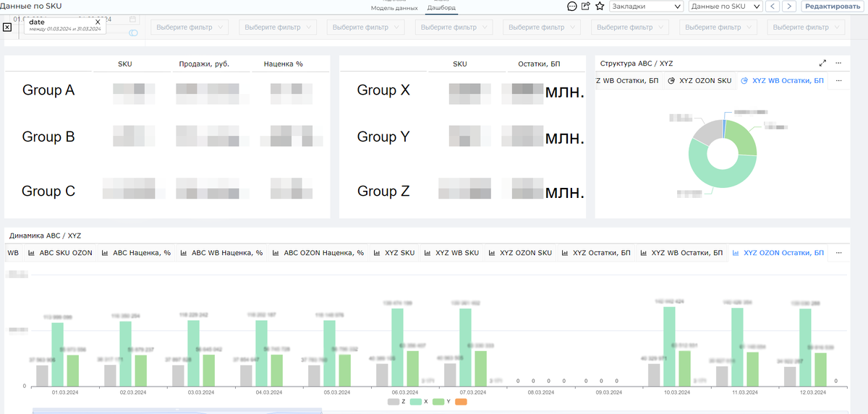Image resolution: width=868 pixels, height=414 pixels.
Task: Open the comments speech bubble icon
Action: point(572,6)
